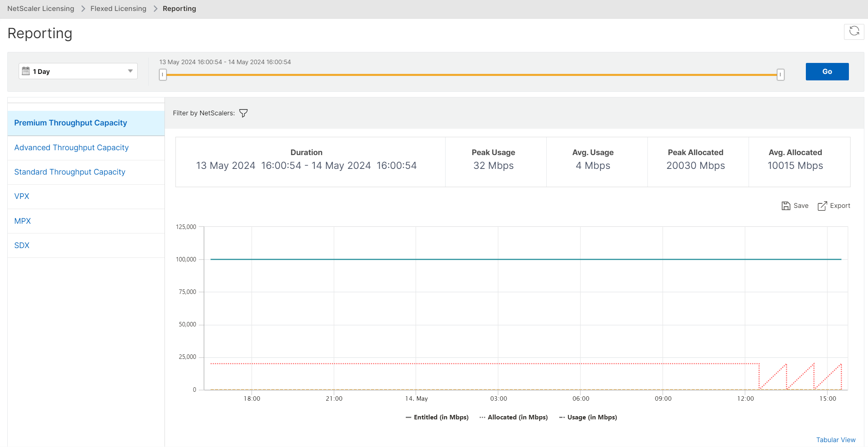Click the Avg. Allocated value 10015 Mbps
Image resolution: width=868 pixels, height=447 pixels.
pos(795,166)
